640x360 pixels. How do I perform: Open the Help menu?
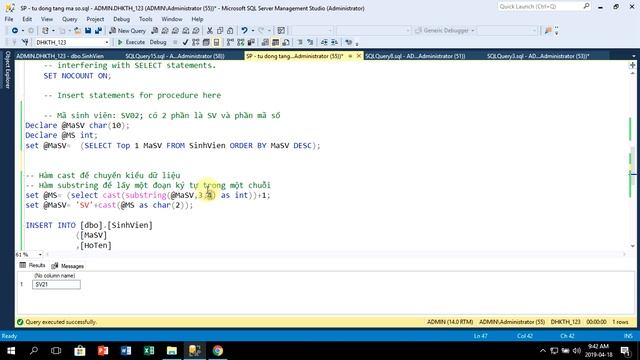[x=198, y=19]
